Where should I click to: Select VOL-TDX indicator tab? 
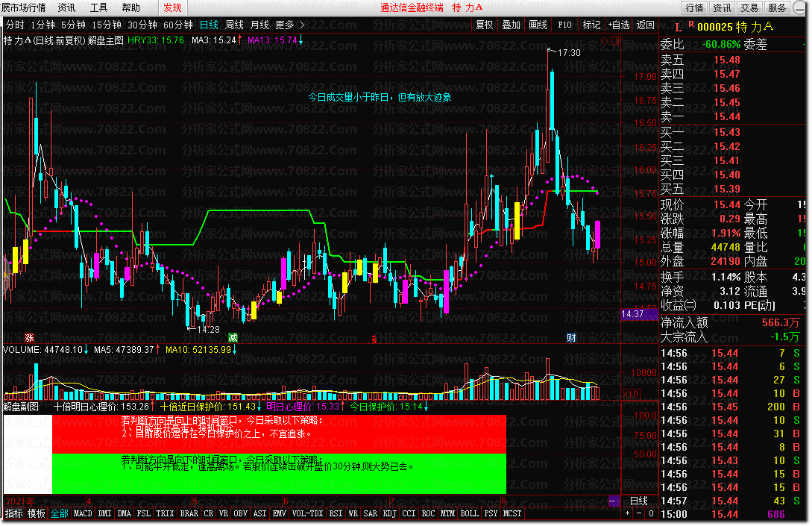tap(308, 513)
